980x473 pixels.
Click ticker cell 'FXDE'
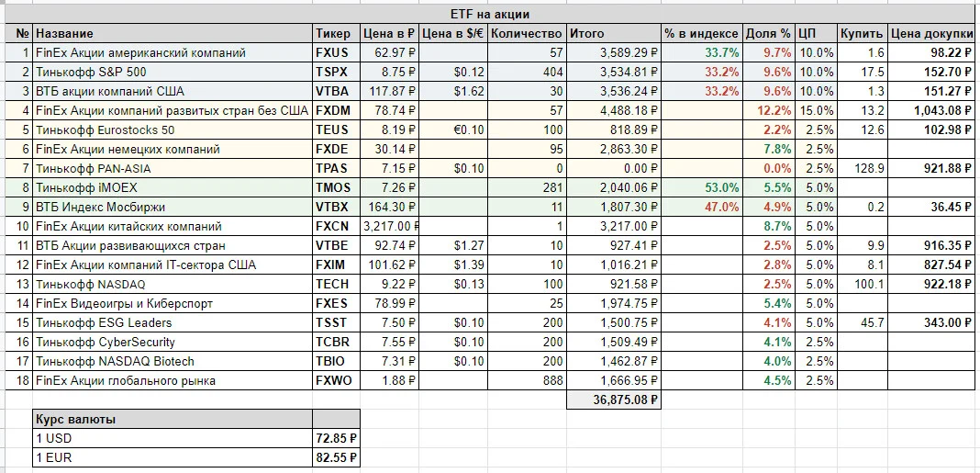[x=337, y=149]
